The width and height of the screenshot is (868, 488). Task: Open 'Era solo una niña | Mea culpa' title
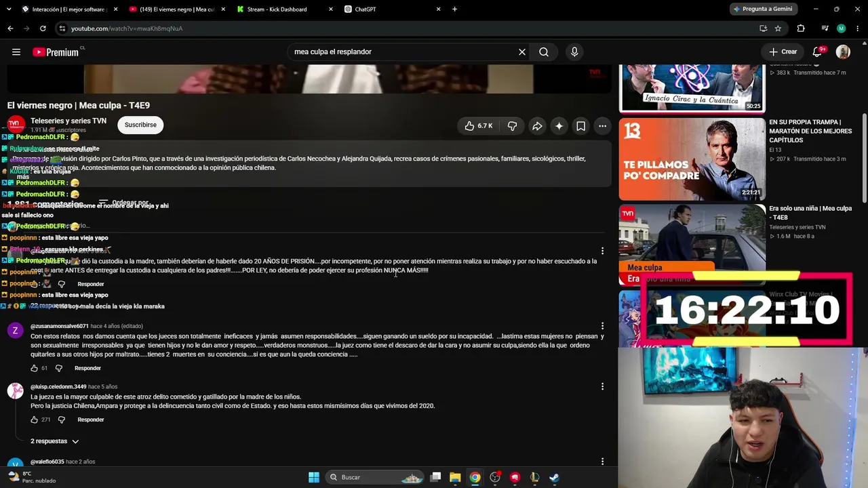(810, 213)
